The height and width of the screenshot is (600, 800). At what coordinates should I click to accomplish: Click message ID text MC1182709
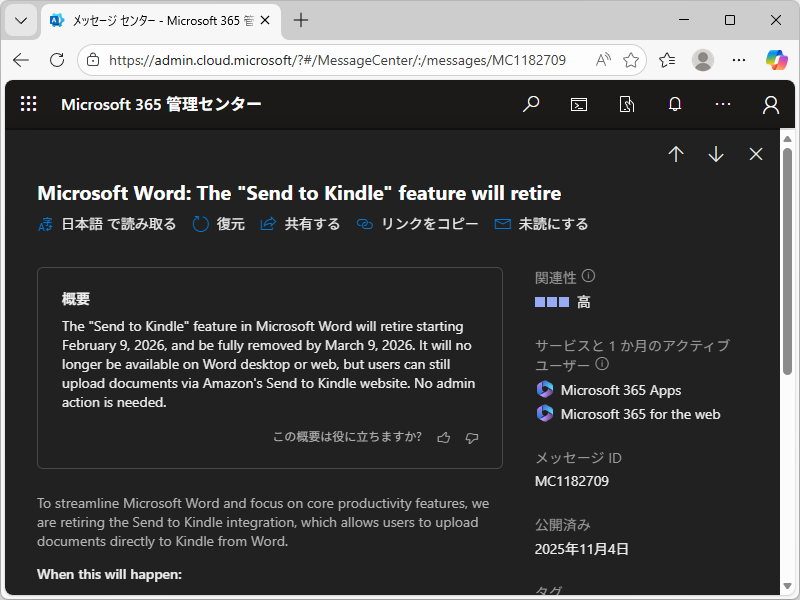571,481
